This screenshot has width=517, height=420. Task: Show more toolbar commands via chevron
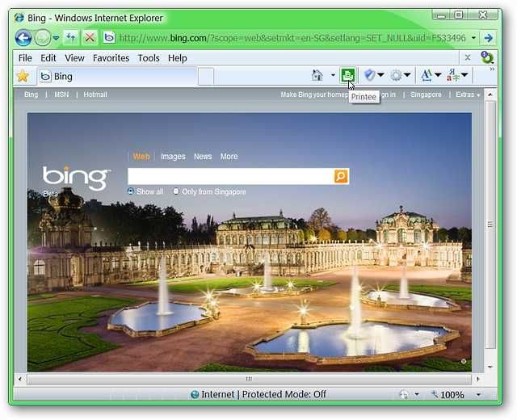[492, 69]
